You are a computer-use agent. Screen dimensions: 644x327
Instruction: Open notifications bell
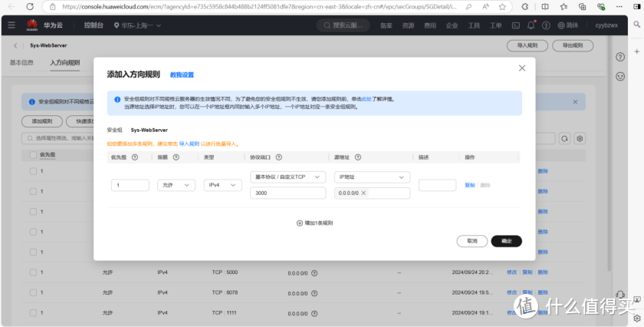click(531, 25)
